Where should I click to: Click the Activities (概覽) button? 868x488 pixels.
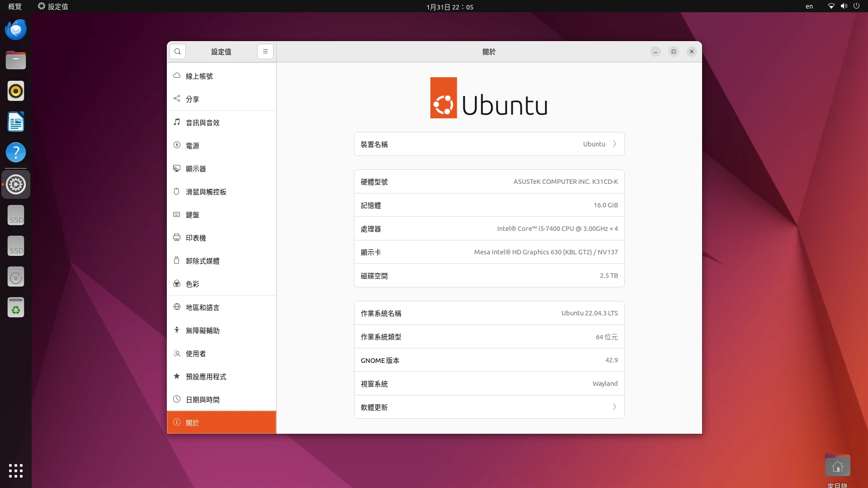[x=15, y=6]
